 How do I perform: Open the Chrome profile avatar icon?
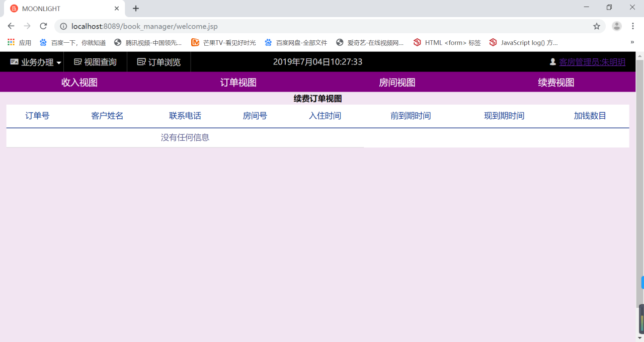(x=616, y=26)
